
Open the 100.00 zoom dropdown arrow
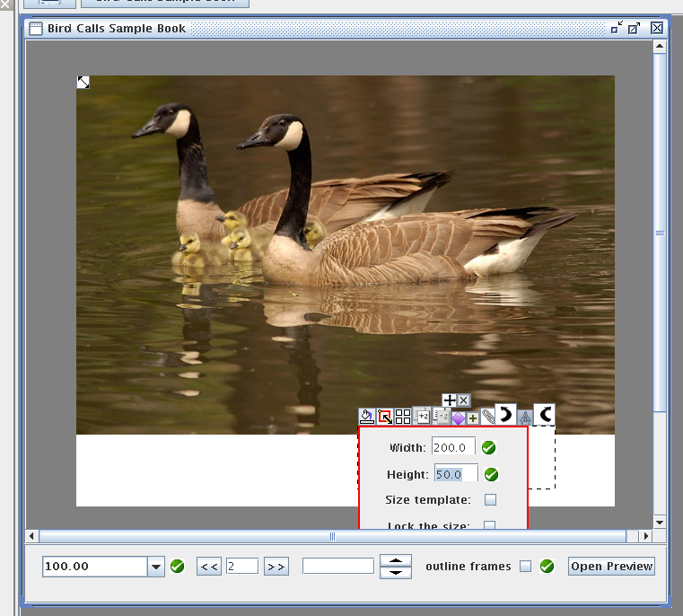point(156,567)
